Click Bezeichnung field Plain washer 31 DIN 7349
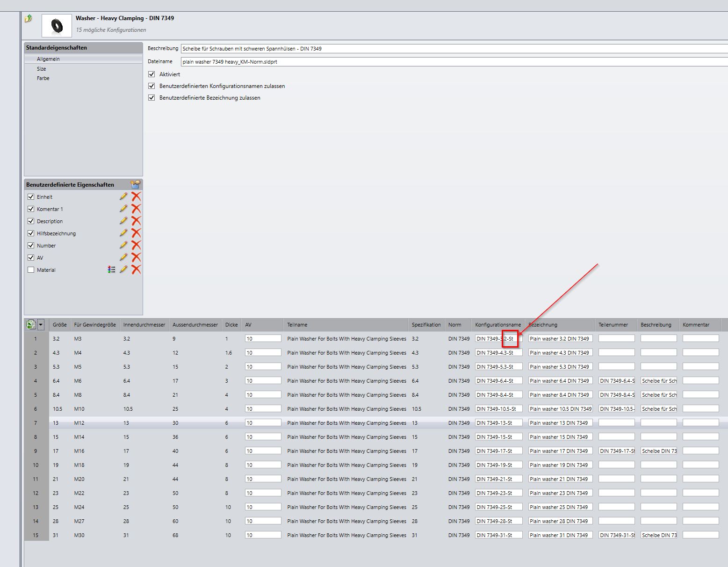 pyautogui.click(x=561, y=535)
